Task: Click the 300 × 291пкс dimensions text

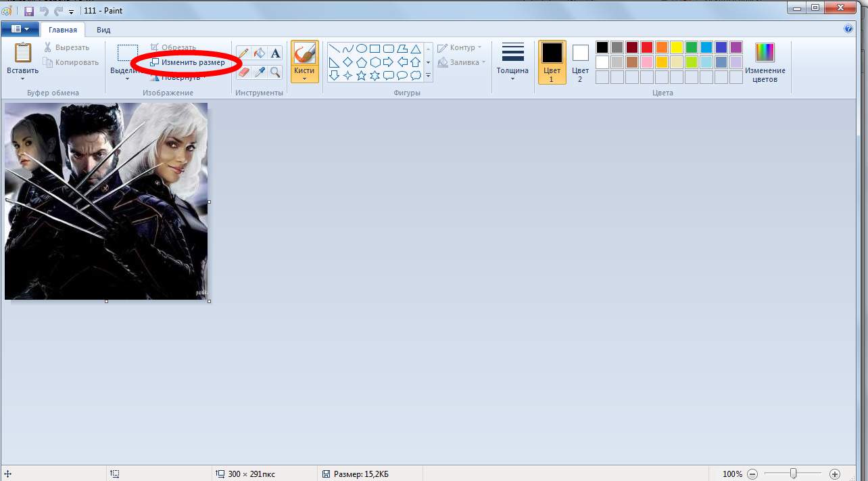Action: (251, 474)
